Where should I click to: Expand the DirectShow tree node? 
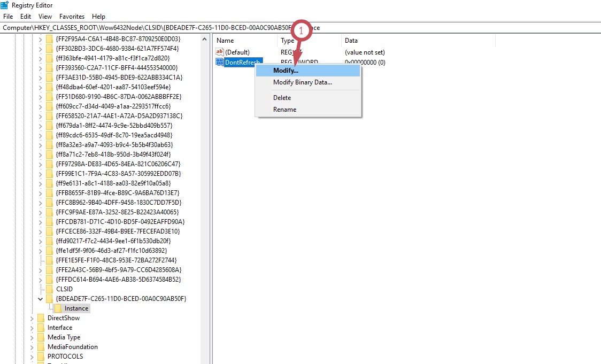click(x=32, y=318)
